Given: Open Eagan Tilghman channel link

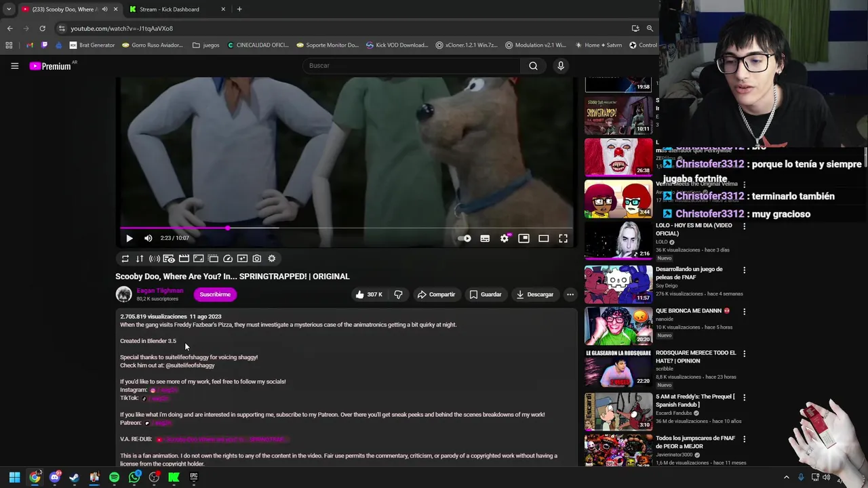Looking at the screenshot, I should click(159, 291).
